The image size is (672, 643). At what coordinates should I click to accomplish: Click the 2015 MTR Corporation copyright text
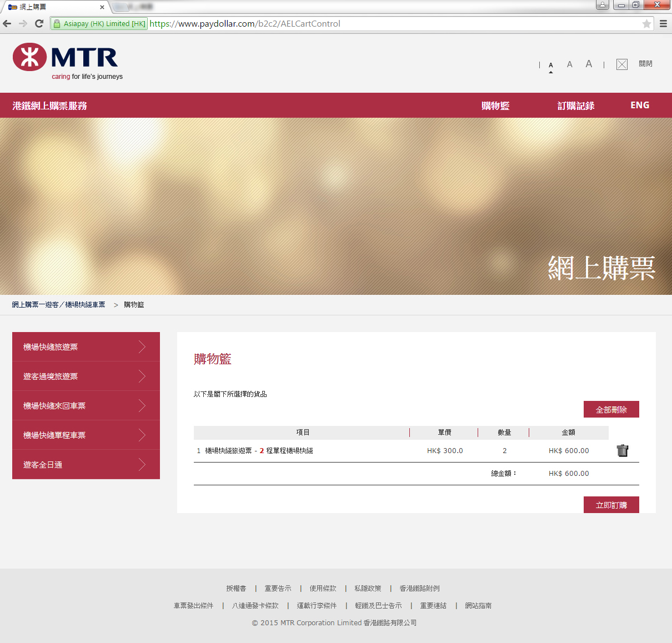334,622
